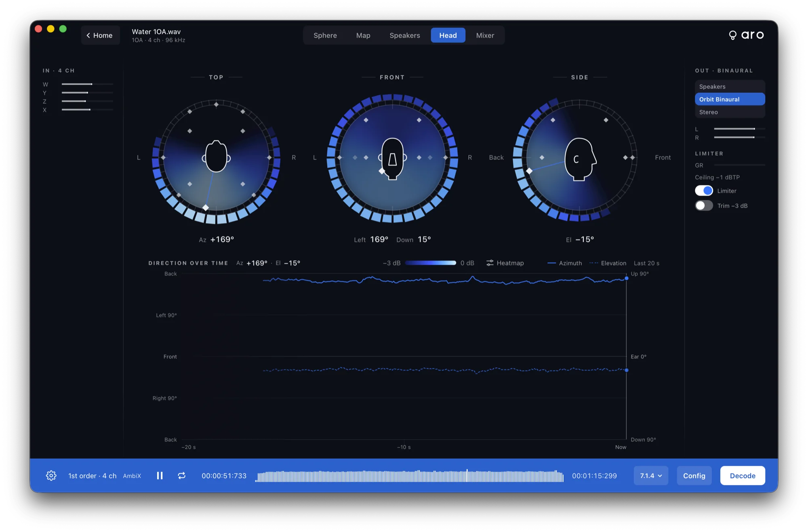Viewport: 808px width, 532px height.
Task: Pause playback
Action: point(160,475)
